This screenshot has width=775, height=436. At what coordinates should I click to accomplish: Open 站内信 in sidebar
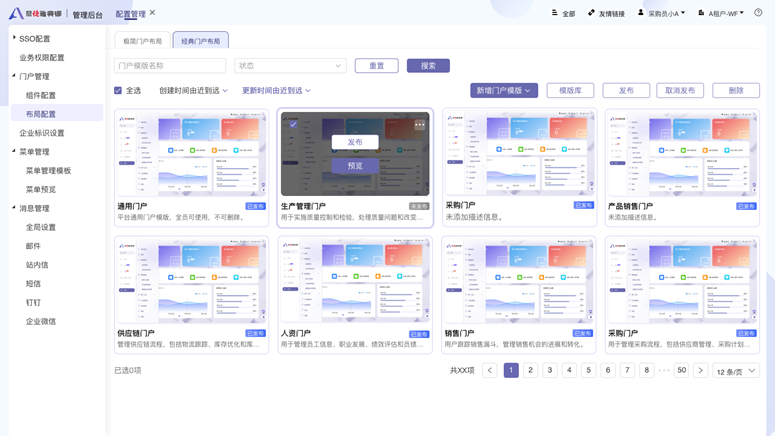[37, 264]
